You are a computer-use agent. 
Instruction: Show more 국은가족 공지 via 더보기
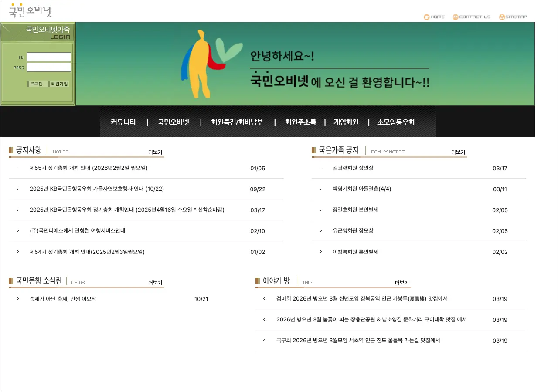458,152
